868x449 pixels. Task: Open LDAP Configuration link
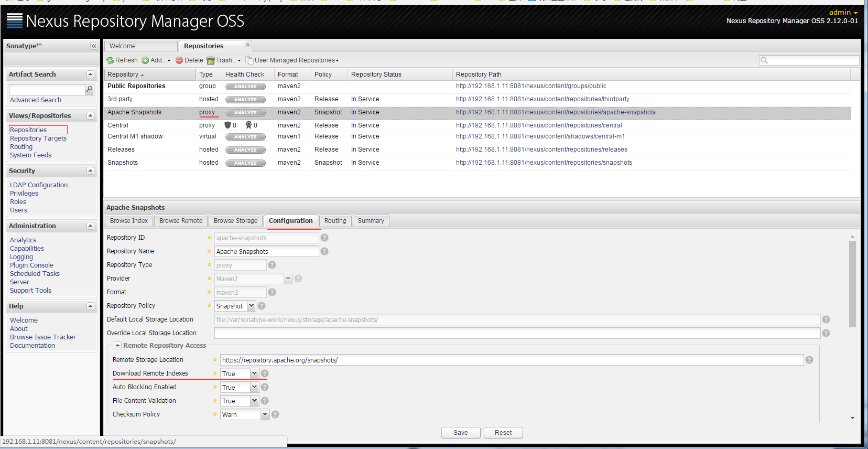click(x=39, y=185)
